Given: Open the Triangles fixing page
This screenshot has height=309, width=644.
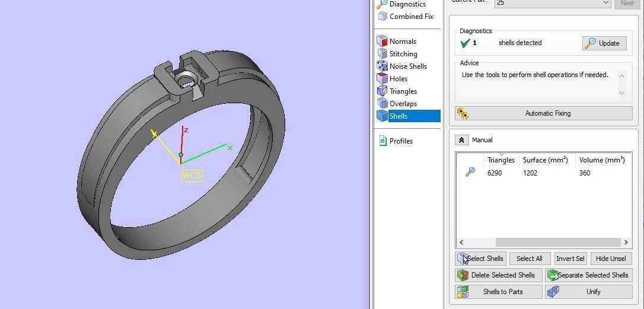Looking at the screenshot, I should point(403,91).
